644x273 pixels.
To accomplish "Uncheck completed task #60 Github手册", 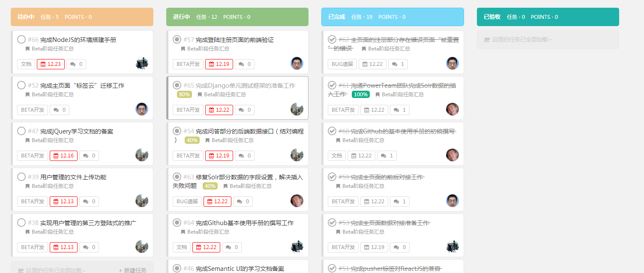I will coord(332,131).
